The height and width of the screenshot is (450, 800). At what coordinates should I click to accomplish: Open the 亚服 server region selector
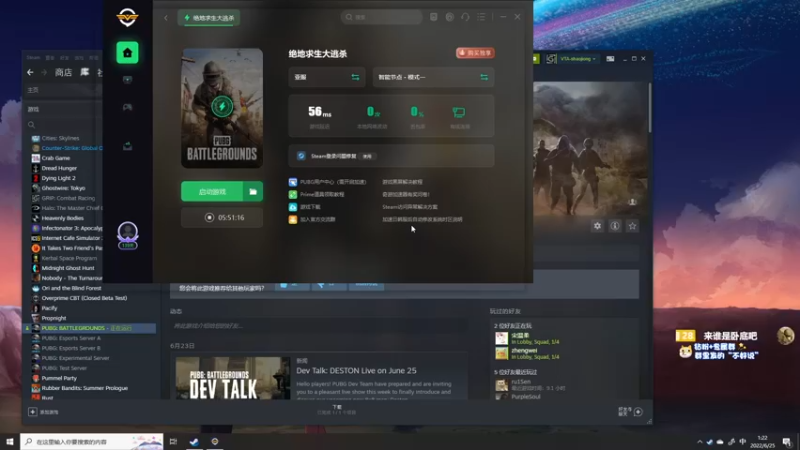coord(327,77)
